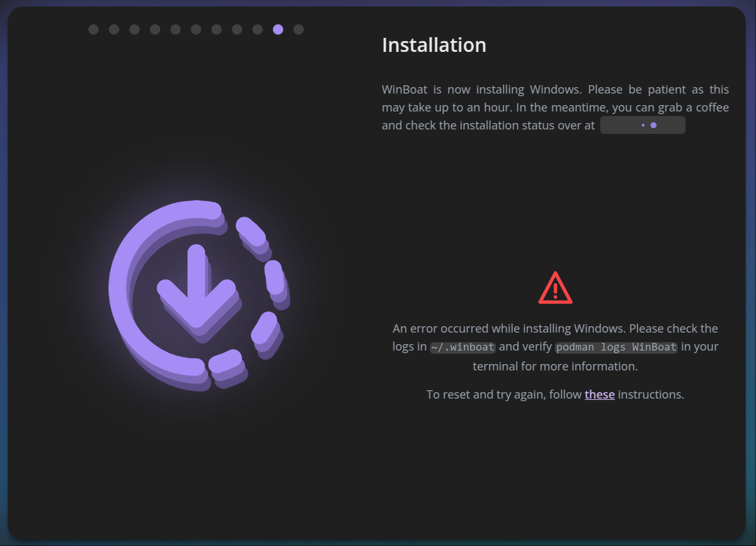This screenshot has height=546, width=756.
Task: Select the second step indicator dot
Action: pos(114,29)
